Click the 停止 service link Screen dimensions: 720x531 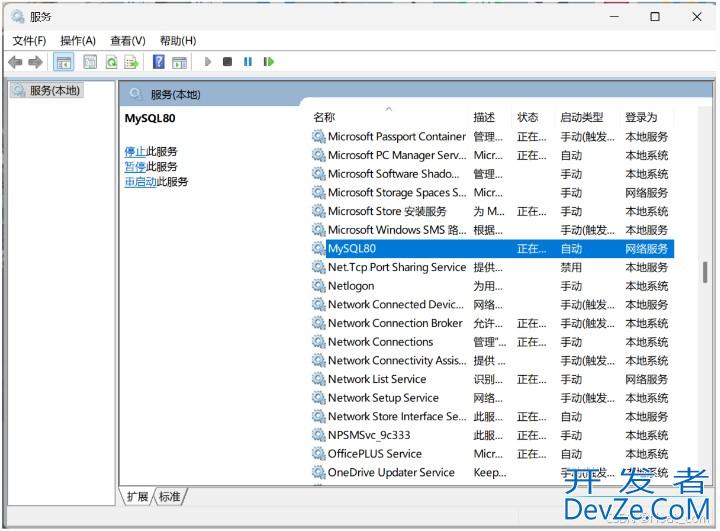(x=134, y=151)
